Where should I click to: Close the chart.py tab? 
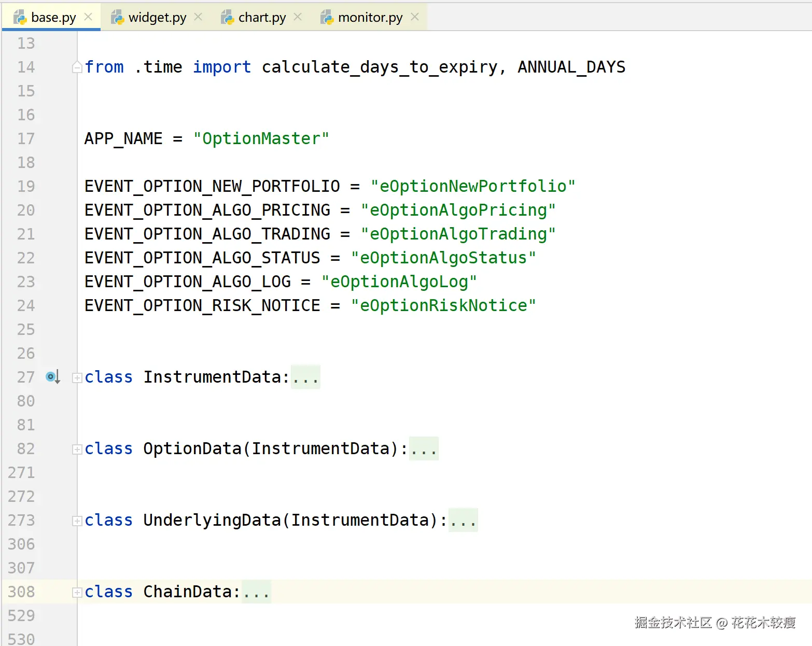coord(298,17)
